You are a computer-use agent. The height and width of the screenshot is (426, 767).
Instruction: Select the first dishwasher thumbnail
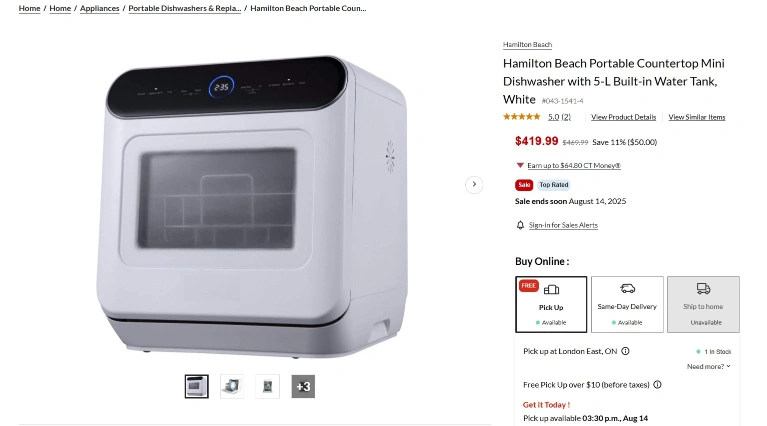coord(197,386)
